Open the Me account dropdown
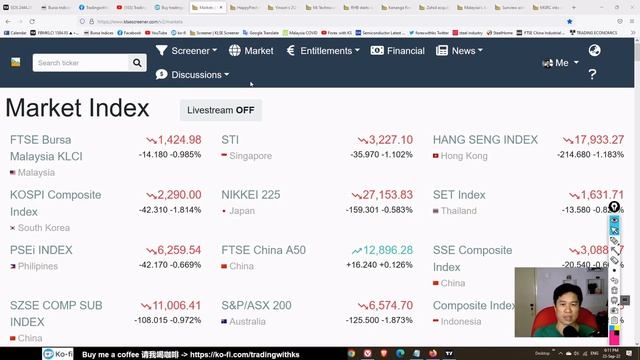This screenshot has height=360, width=640. 560,63
